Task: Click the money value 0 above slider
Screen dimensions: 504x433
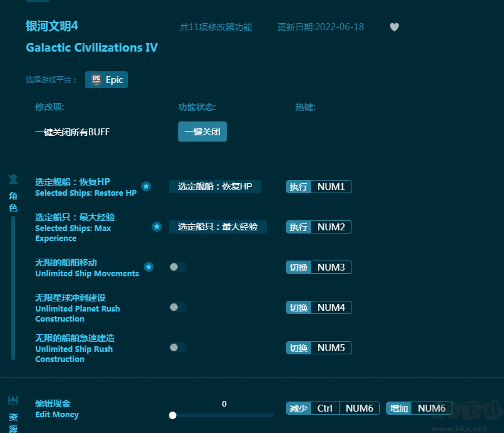Action: (224, 404)
